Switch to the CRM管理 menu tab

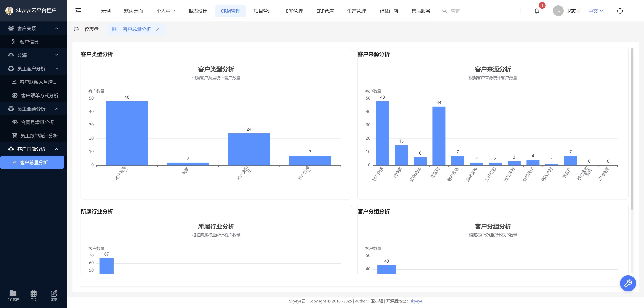pos(230,11)
